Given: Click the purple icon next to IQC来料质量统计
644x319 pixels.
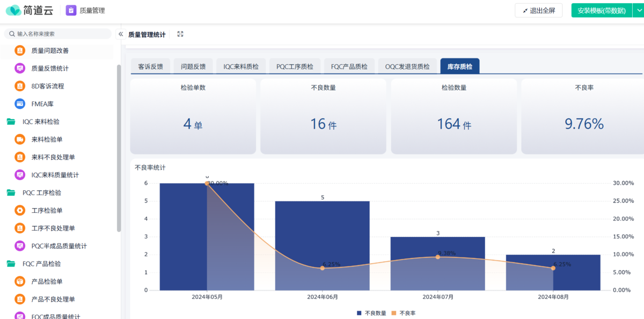Looking at the screenshot, I should (20, 175).
